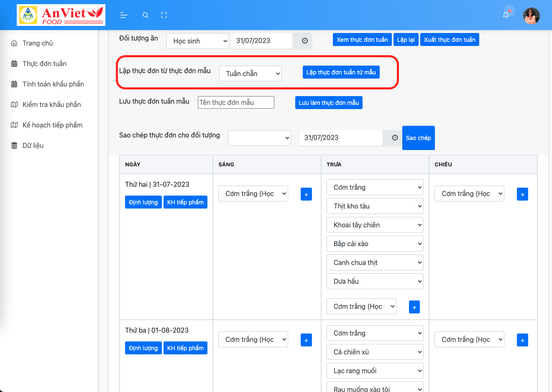
Task: Open the Đối tượng ăn dropdown showing Học sinh
Action: [x=197, y=41]
